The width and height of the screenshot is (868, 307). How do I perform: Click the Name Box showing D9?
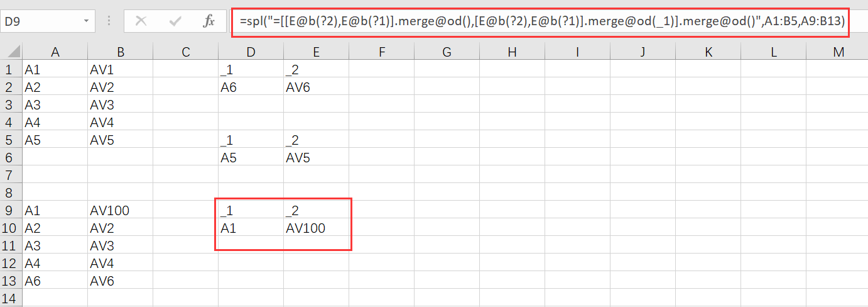click(x=41, y=21)
